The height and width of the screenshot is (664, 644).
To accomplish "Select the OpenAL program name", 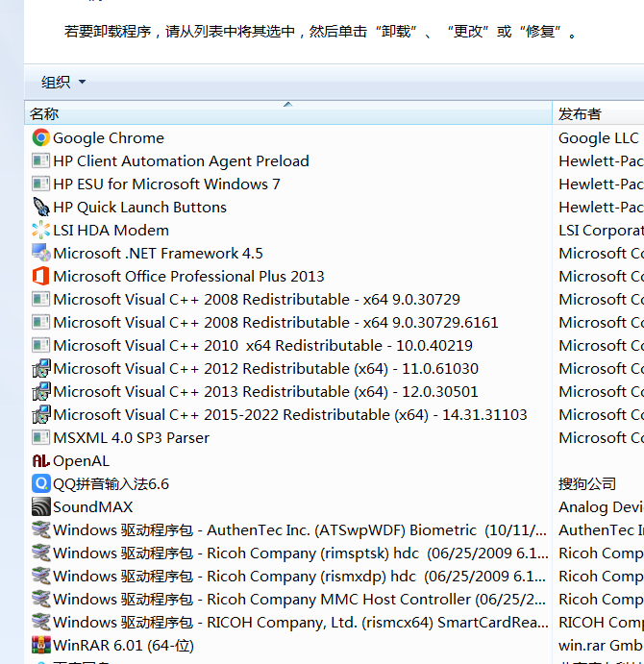I will (82, 460).
